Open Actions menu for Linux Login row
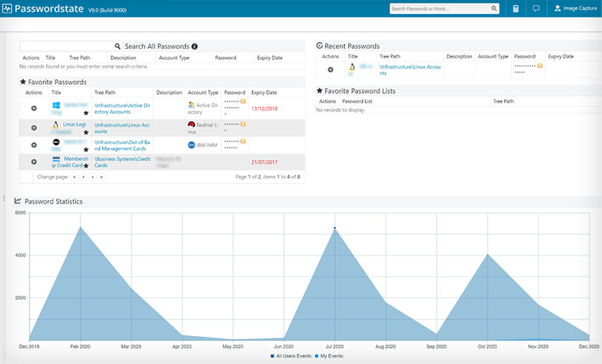 pyautogui.click(x=34, y=128)
